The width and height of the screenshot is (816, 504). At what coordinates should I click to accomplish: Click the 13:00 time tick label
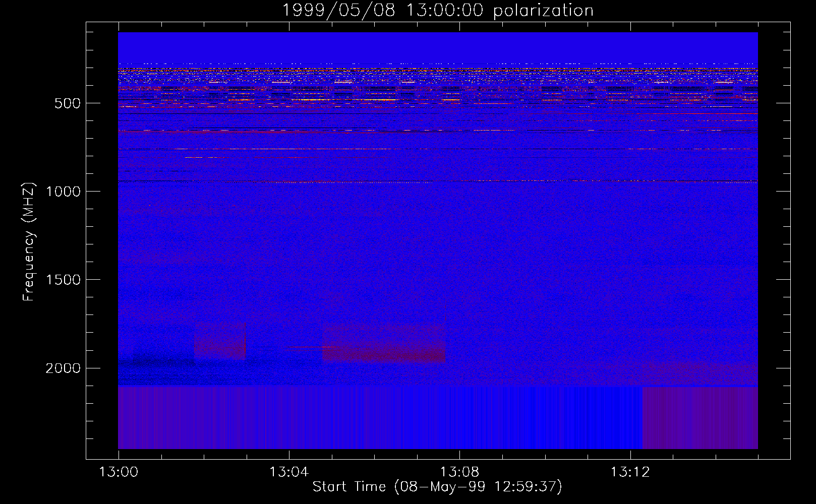[x=119, y=472]
